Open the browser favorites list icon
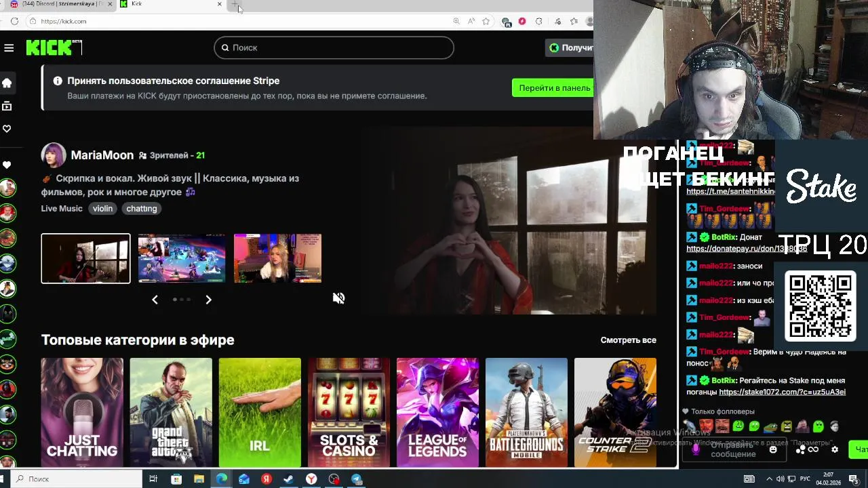Screen dimensions: 868x488 (x=574, y=21)
